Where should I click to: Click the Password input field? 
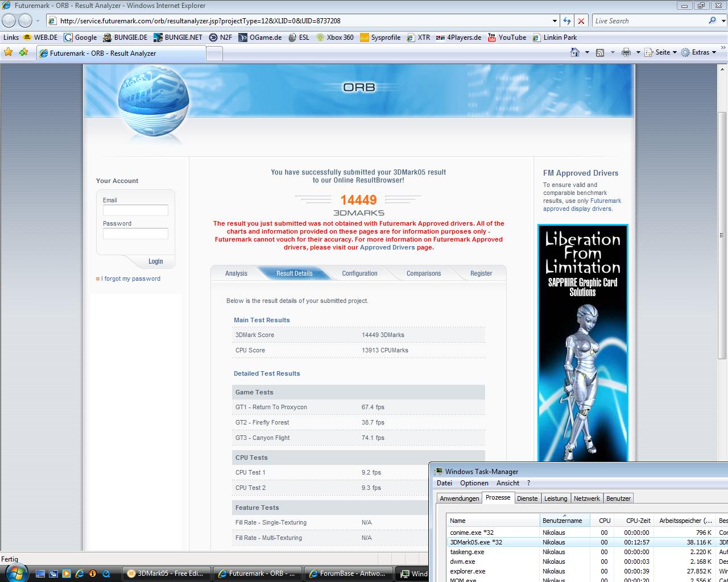pyautogui.click(x=135, y=234)
